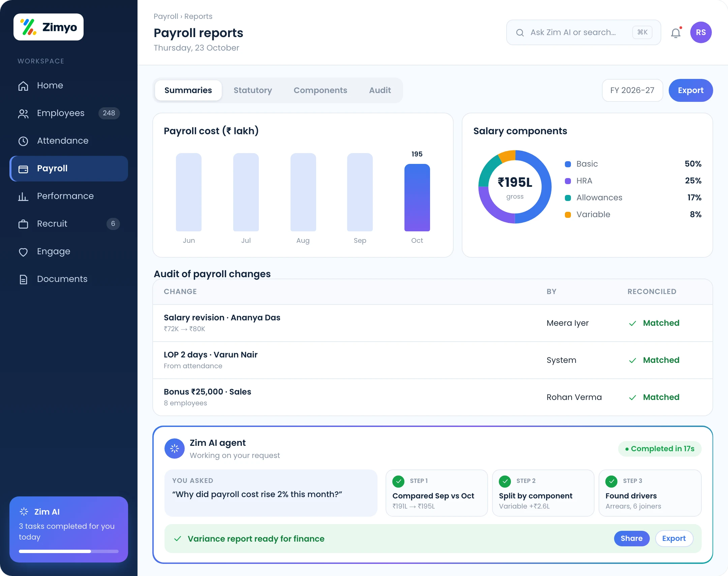This screenshot has width=728, height=576.
Task: Click the Completed in 17s status badge
Action: coord(660,449)
